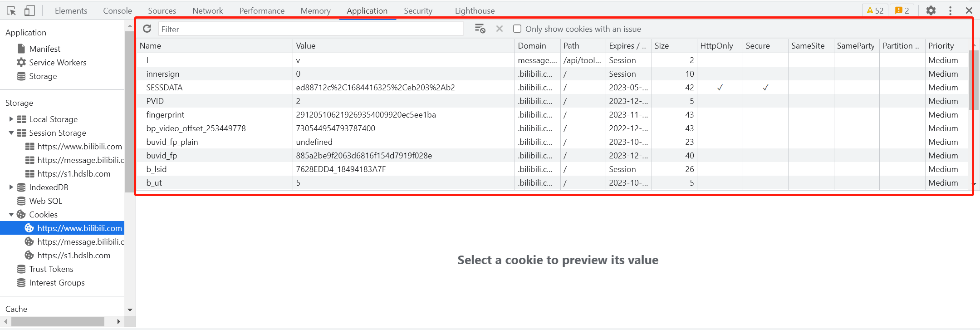This screenshot has height=330, width=980.
Task: Click the cookie Filter input field
Action: (310, 29)
